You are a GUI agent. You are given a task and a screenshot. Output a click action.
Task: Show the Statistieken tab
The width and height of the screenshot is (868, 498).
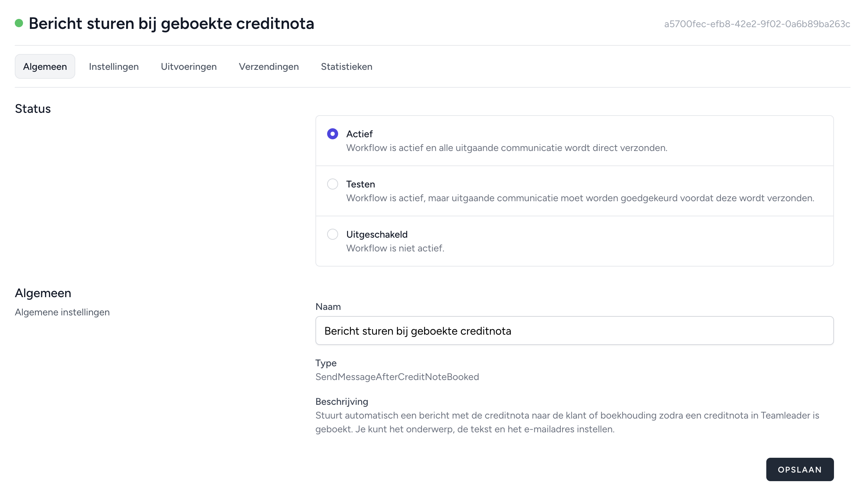point(346,66)
